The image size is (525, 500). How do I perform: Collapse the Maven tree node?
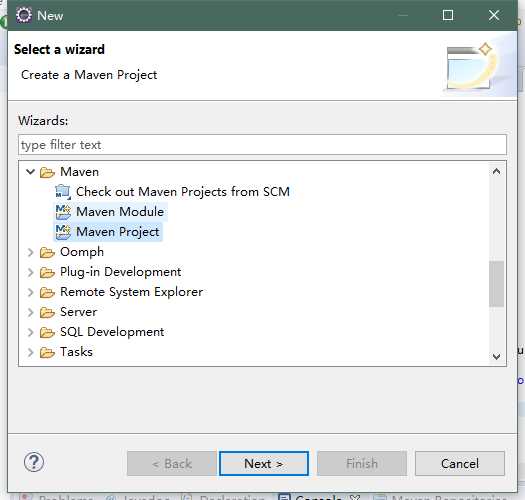click(30, 172)
